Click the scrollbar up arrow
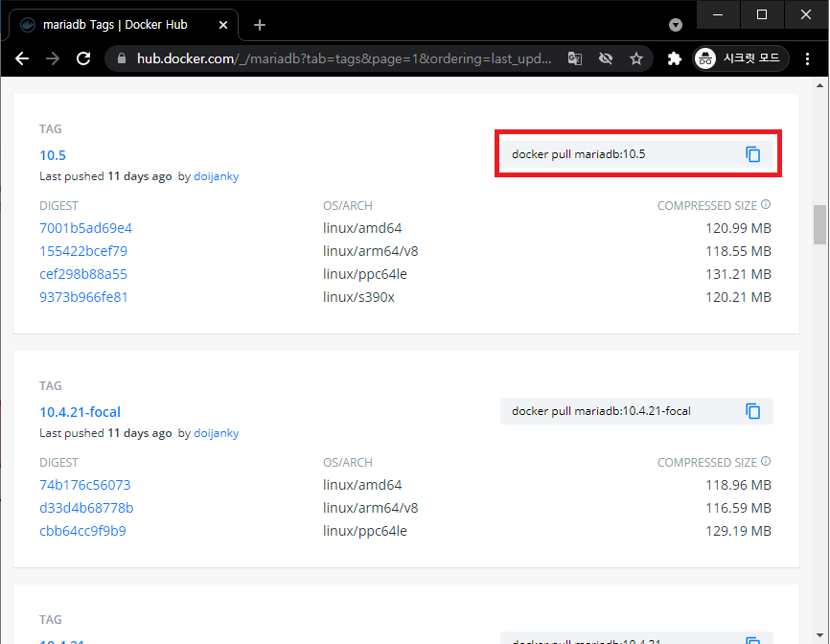Screen dimensions: 830x644 (x=820, y=85)
